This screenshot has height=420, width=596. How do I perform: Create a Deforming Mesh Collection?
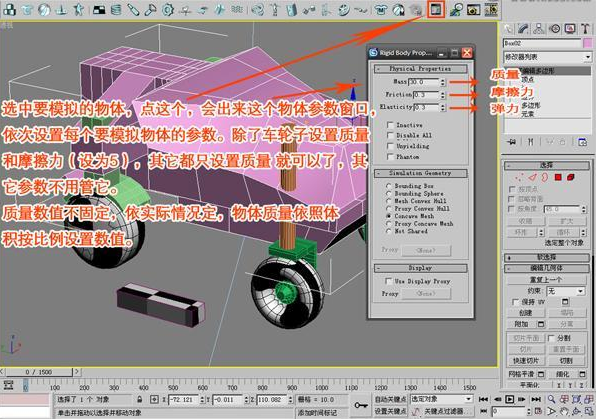tap(79, 9)
